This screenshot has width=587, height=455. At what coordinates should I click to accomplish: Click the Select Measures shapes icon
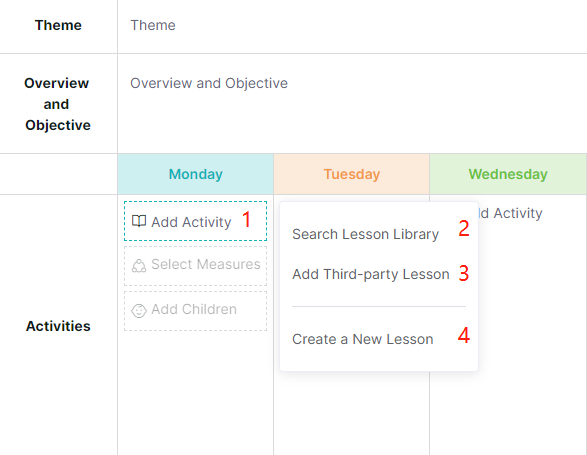pyautogui.click(x=139, y=266)
